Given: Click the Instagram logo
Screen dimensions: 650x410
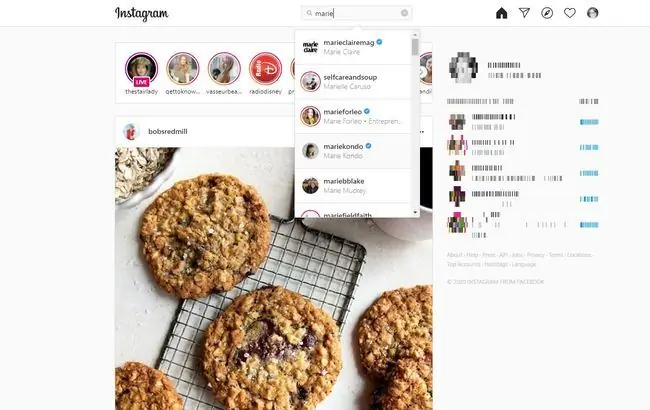Looking at the screenshot, I should click(x=142, y=14).
